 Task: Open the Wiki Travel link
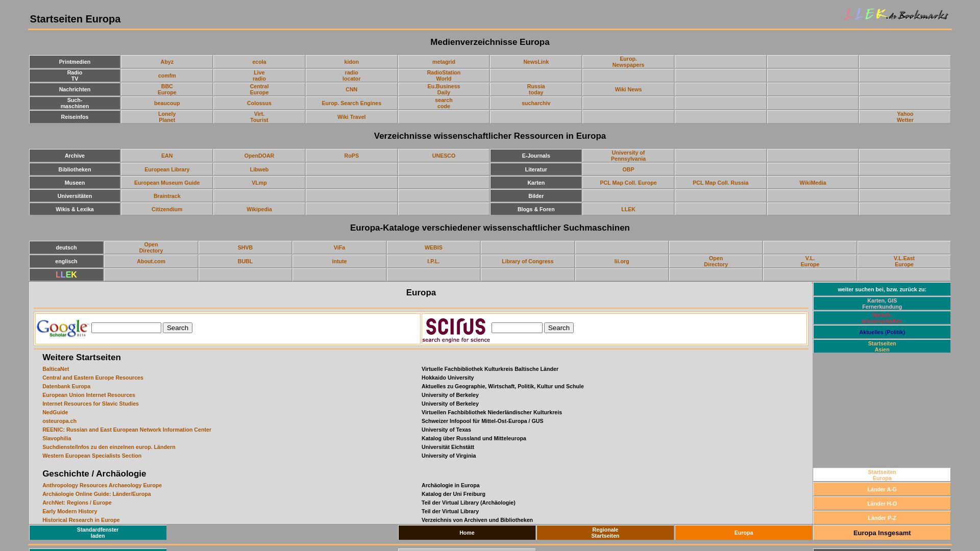[351, 117]
